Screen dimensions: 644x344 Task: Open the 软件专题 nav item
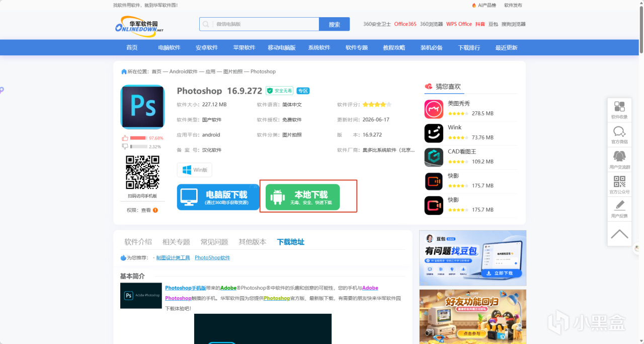click(x=357, y=47)
